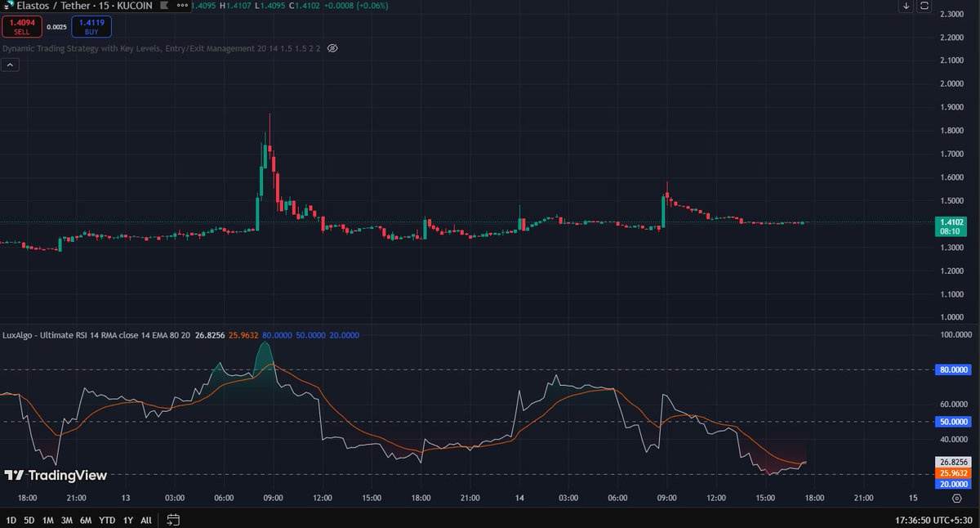Viewport: 980px width, 528px height.
Task: Click the down-arrow icon at chart top right
Action: click(906, 6)
